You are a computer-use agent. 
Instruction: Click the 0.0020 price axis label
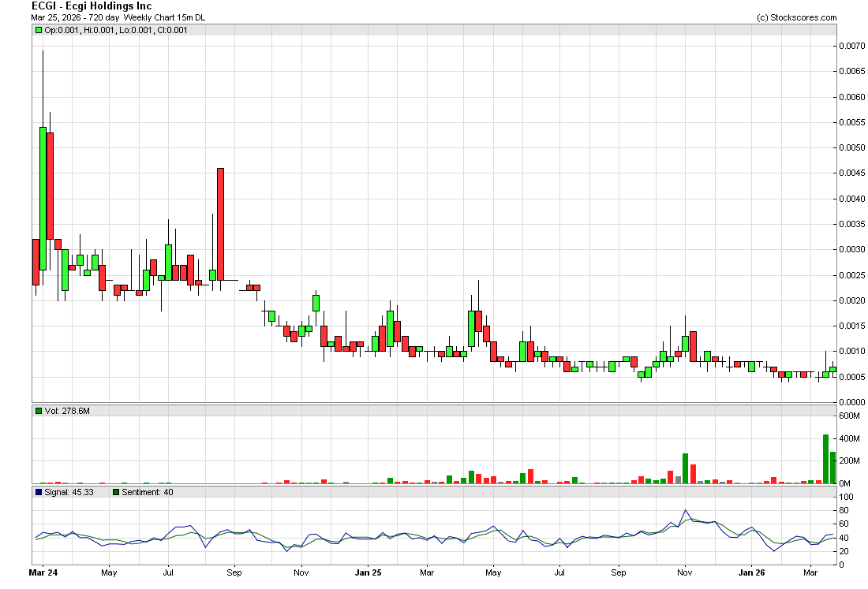click(851, 301)
